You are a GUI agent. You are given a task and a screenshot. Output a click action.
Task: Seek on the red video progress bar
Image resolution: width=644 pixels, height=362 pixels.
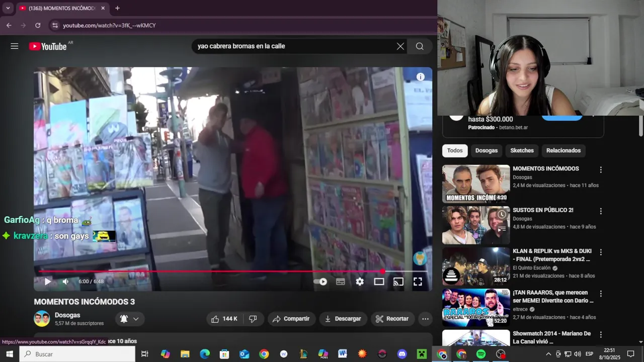pyautogui.click(x=233, y=271)
